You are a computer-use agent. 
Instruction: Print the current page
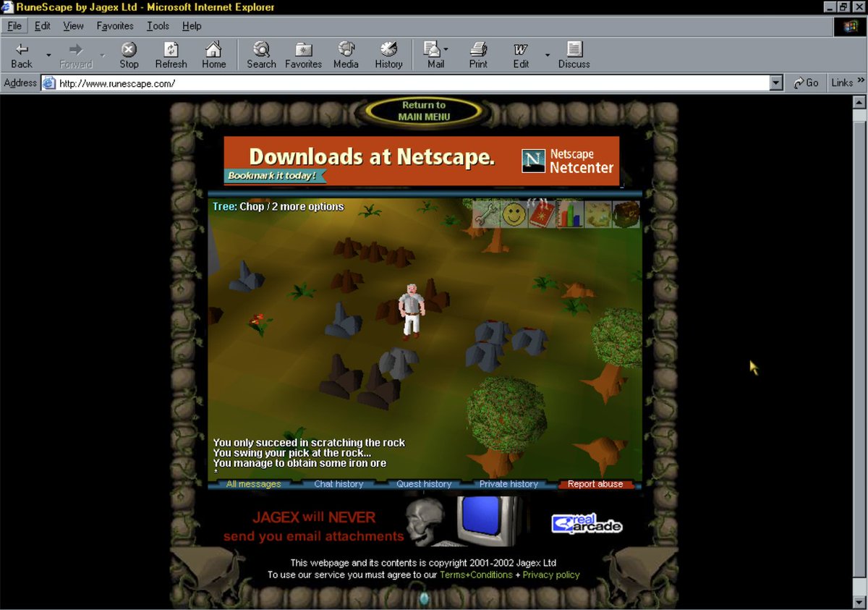[x=478, y=56]
